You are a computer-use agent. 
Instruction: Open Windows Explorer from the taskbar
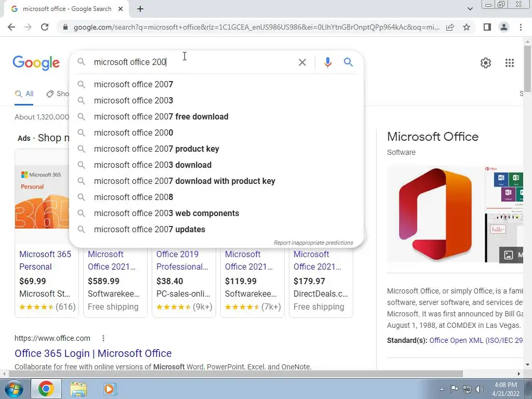[x=78, y=389]
